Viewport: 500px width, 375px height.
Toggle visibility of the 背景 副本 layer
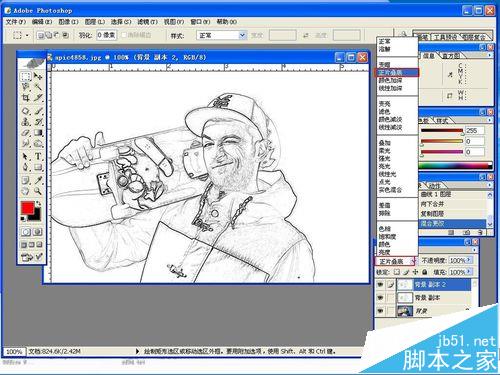(380, 297)
